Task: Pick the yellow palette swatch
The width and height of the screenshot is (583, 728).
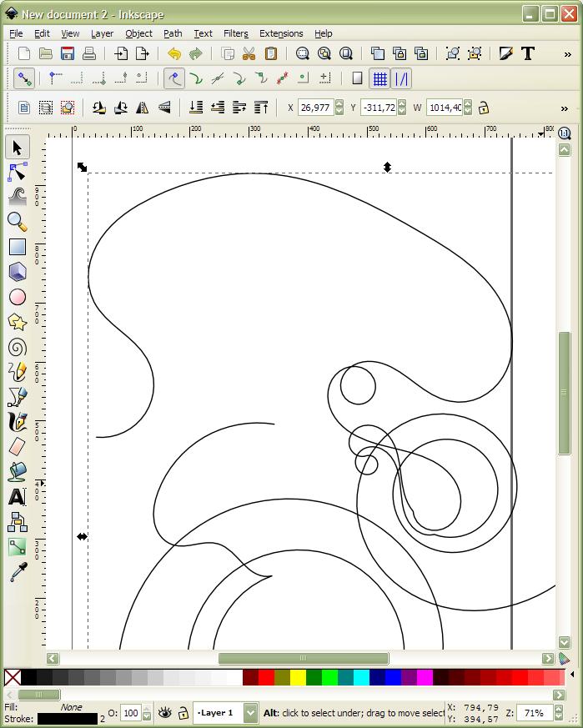Action: pyautogui.click(x=298, y=677)
